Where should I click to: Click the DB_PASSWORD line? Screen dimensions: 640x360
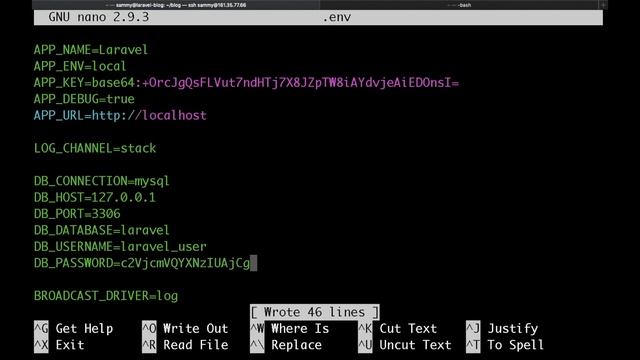[142, 263]
